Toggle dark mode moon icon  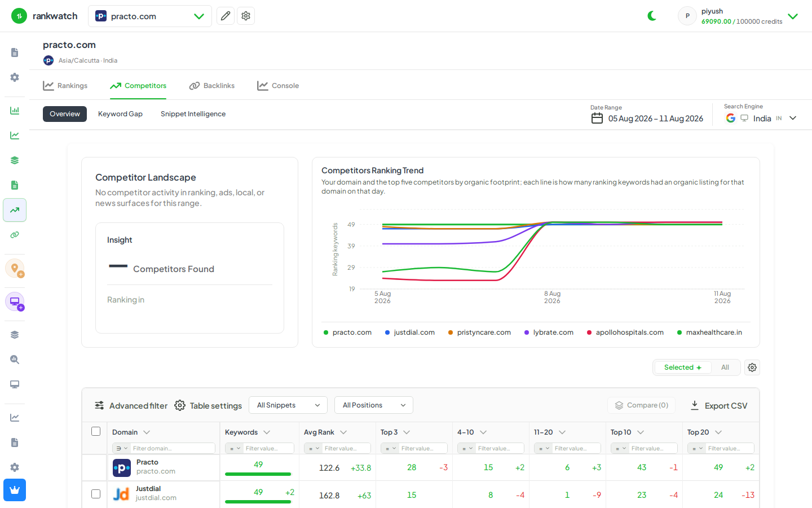652,16
